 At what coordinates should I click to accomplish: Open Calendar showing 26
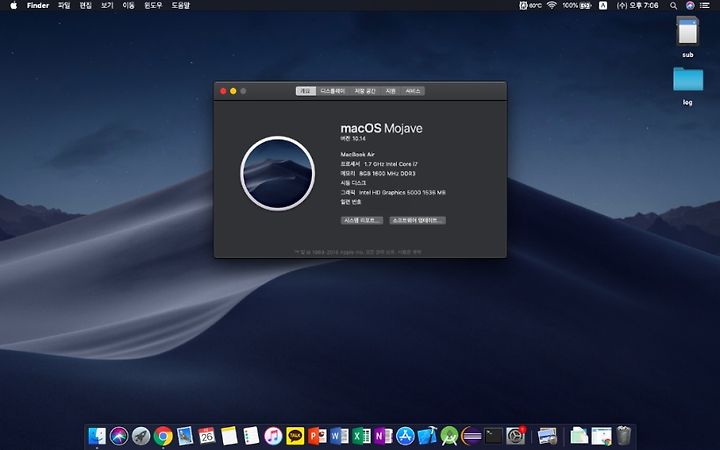click(207, 436)
